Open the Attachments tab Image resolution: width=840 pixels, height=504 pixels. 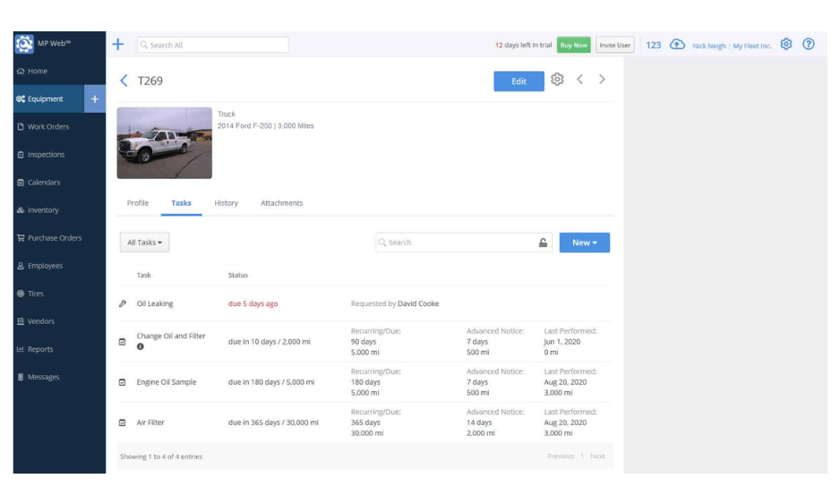click(x=281, y=203)
